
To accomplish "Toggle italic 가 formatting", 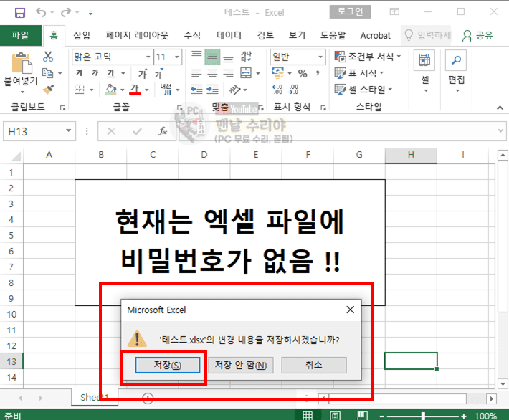I will [95, 73].
